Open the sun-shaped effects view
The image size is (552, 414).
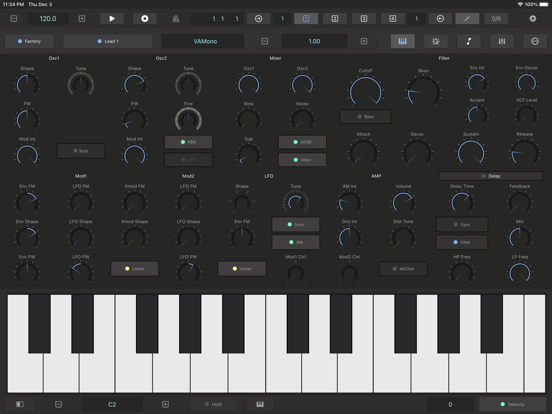pos(435,41)
